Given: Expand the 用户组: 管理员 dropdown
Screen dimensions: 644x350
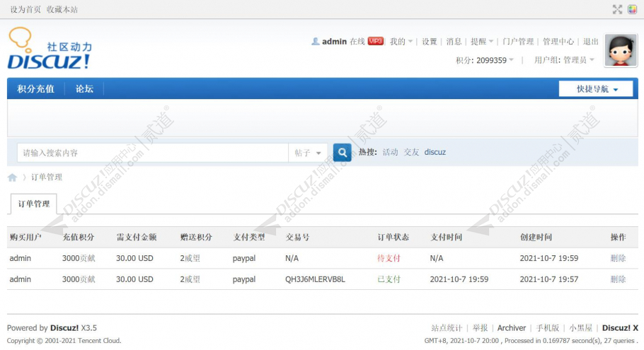Looking at the screenshot, I should tap(564, 60).
